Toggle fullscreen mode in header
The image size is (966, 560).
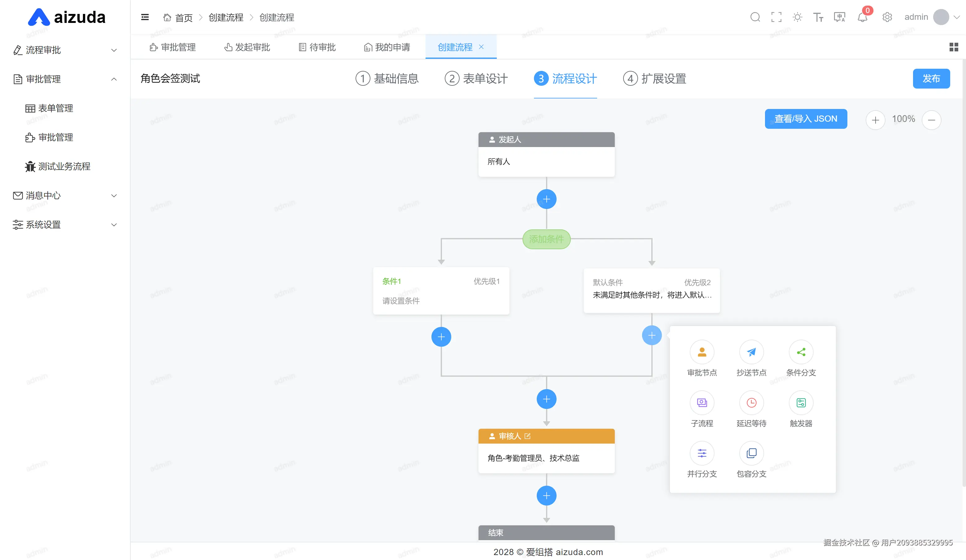coord(776,17)
